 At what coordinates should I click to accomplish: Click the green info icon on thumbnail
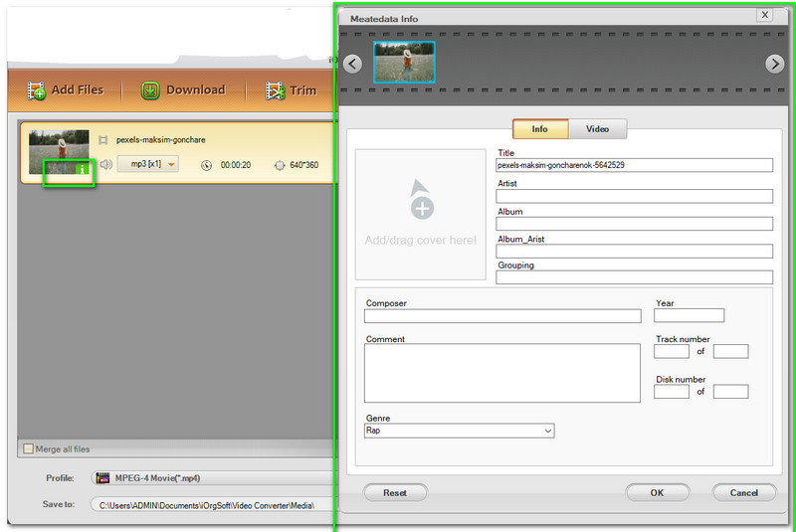[83, 170]
